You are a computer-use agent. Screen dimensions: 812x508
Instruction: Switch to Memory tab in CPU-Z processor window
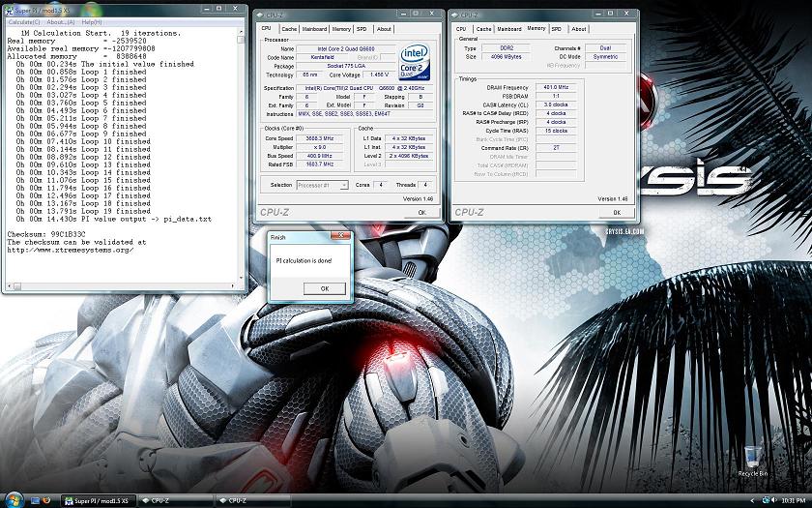tap(341, 29)
